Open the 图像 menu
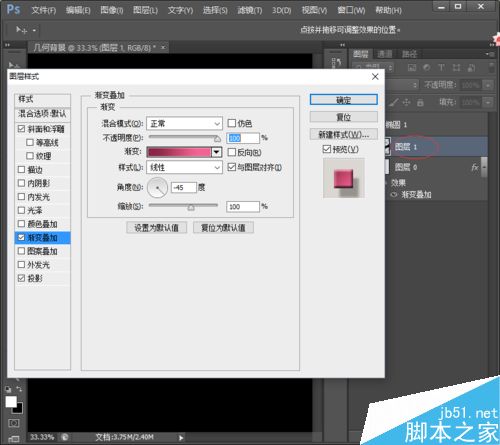This screenshot has width=500, height=445. pos(112,10)
